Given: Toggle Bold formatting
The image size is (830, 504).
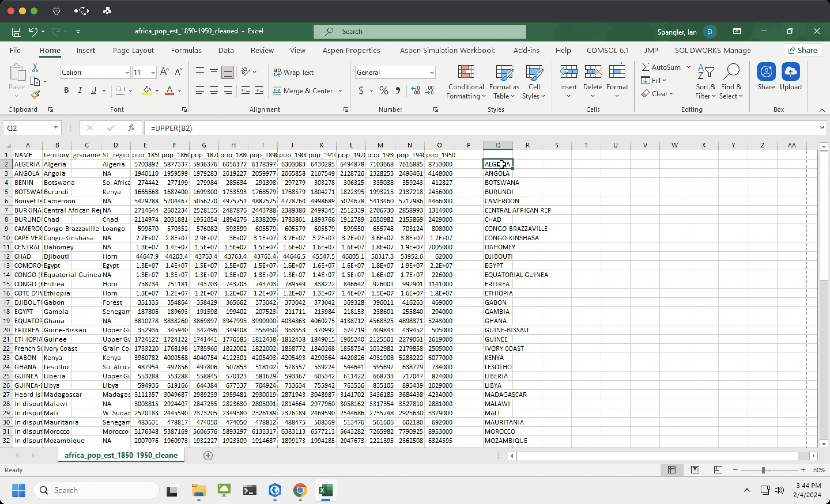Looking at the screenshot, I should [66, 90].
